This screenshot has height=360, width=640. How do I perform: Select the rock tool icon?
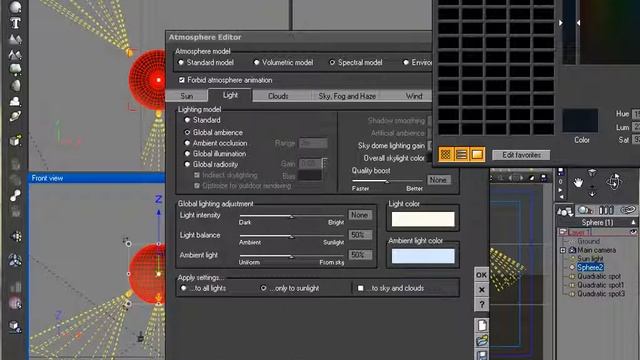[16, 86]
